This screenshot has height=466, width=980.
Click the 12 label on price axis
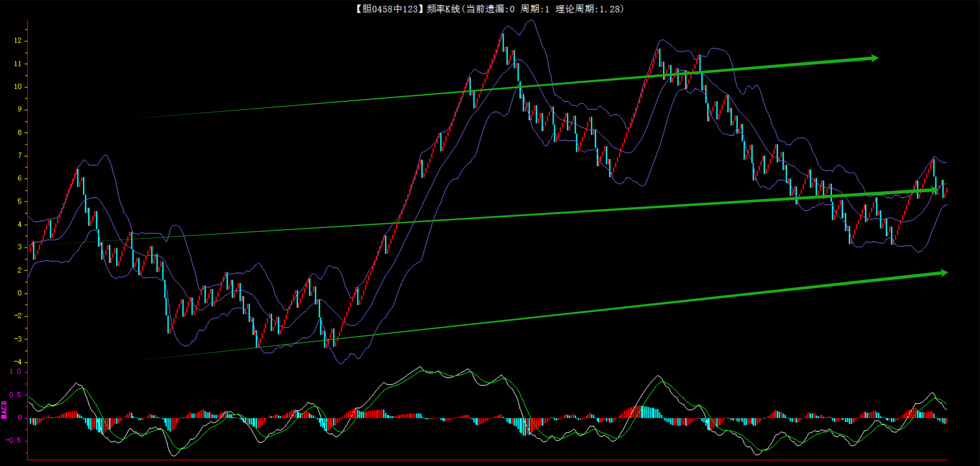pyautogui.click(x=18, y=41)
